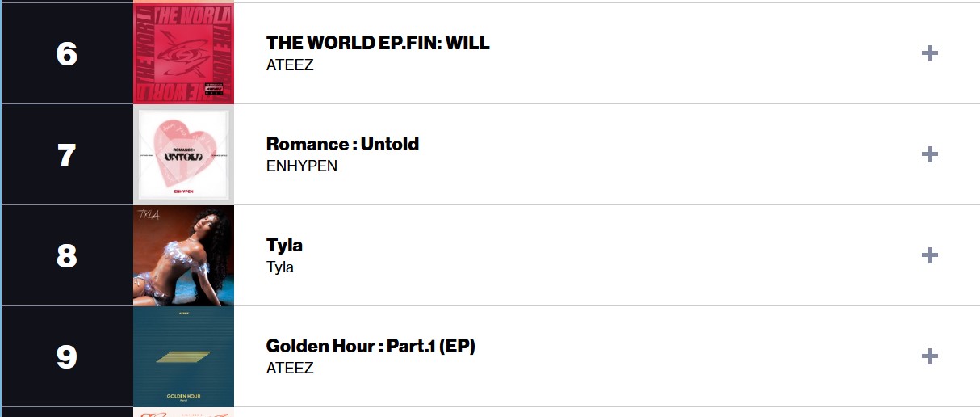980x417 pixels.
Task: Open the Romance : Untold heart cover art
Action: tap(183, 154)
